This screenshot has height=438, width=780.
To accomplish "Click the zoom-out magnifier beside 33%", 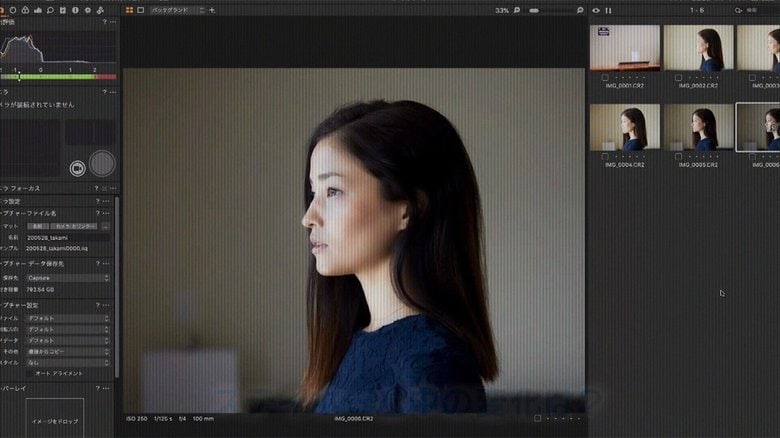I will pyautogui.click(x=517, y=10).
